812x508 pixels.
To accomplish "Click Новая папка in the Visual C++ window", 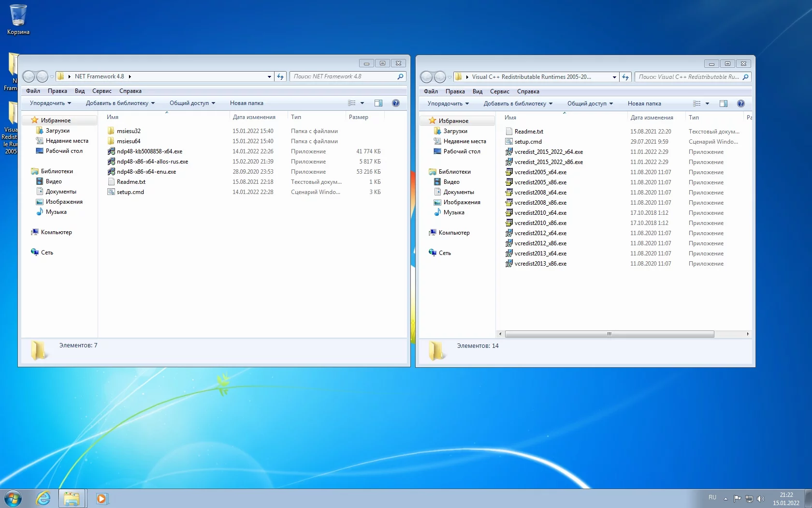I will [x=644, y=104].
